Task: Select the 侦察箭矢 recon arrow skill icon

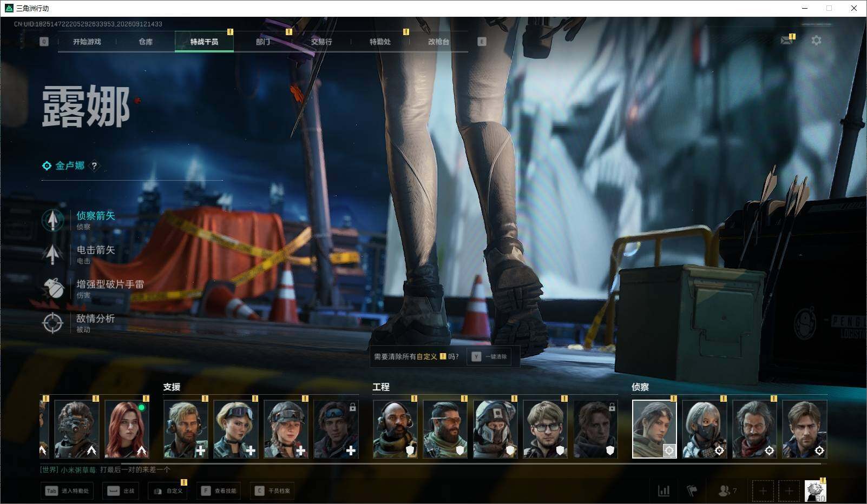Action: coord(52,220)
